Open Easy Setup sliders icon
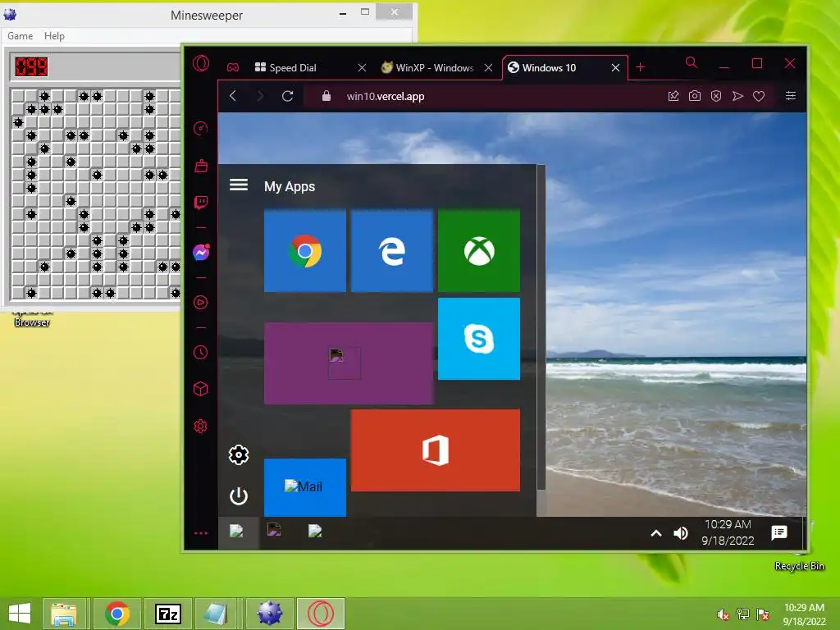 pyautogui.click(x=791, y=96)
